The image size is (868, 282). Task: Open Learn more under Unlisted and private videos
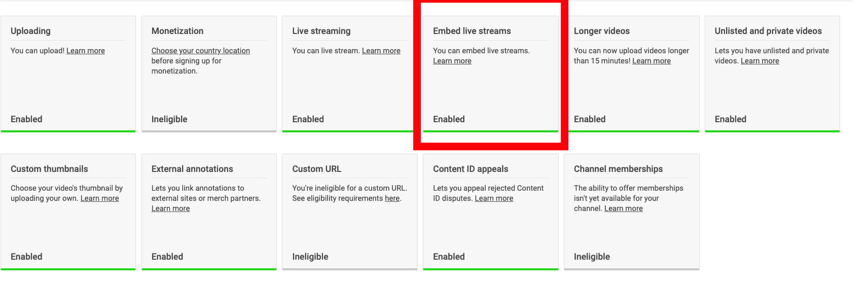pyautogui.click(x=760, y=61)
